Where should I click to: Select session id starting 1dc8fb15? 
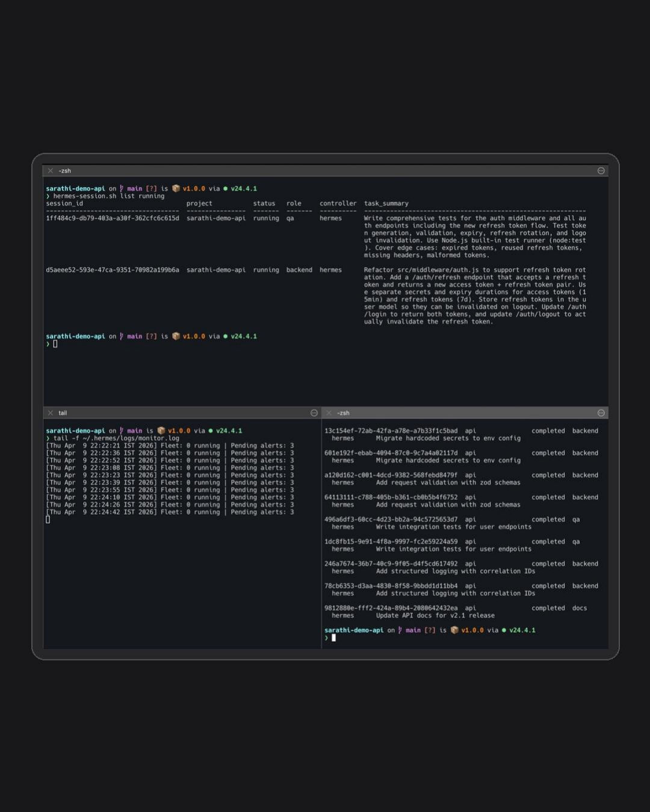tap(391, 541)
